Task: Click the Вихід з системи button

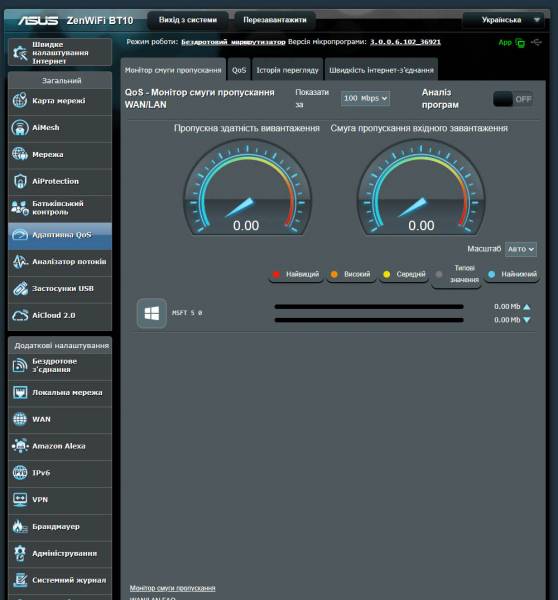Action: (x=188, y=20)
